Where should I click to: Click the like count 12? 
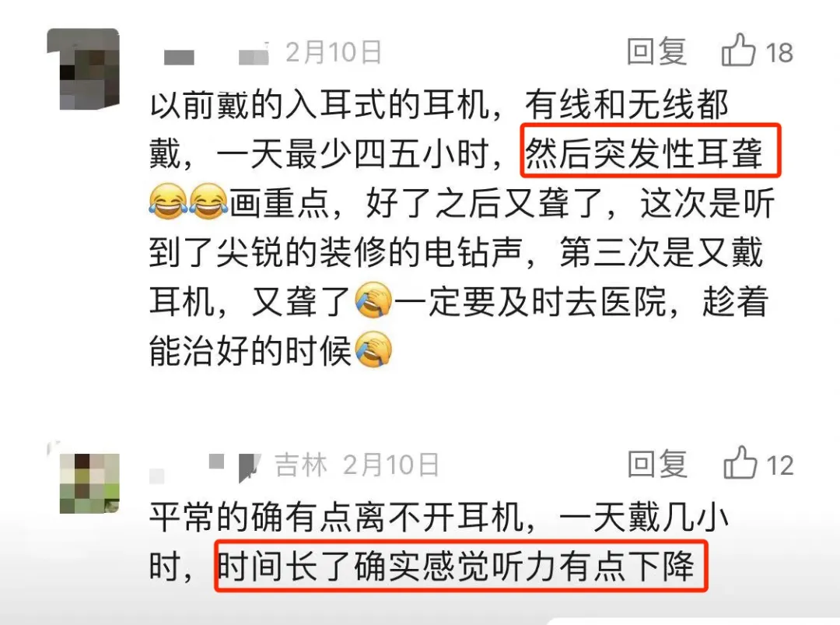[x=780, y=465]
